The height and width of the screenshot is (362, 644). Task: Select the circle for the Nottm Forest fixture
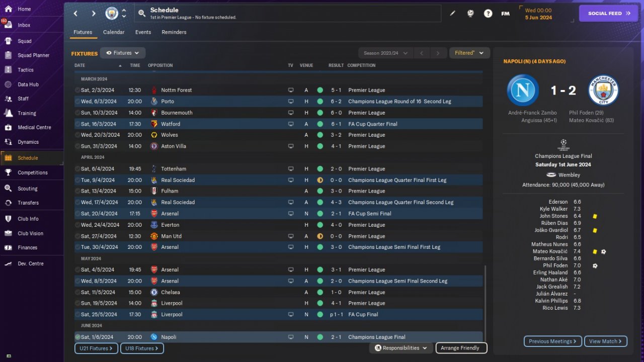click(77, 90)
